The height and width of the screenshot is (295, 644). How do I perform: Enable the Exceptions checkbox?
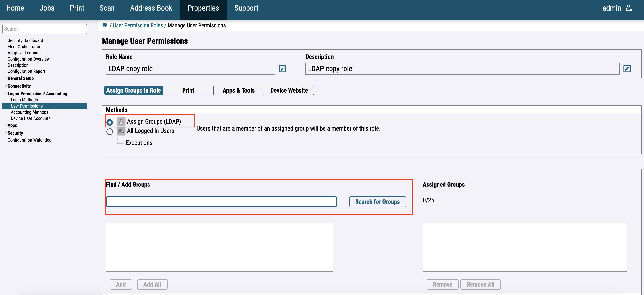click(120, 141)
